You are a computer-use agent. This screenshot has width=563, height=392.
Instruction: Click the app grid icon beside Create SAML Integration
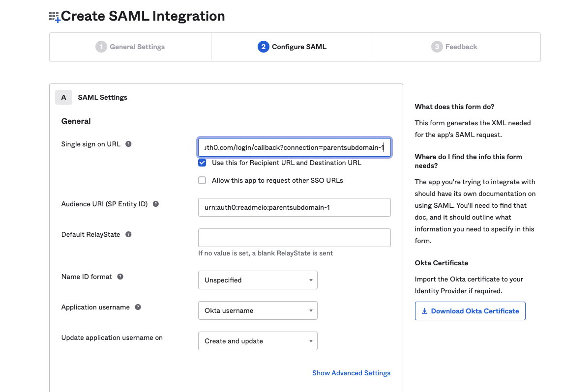[x=54, y=17]
